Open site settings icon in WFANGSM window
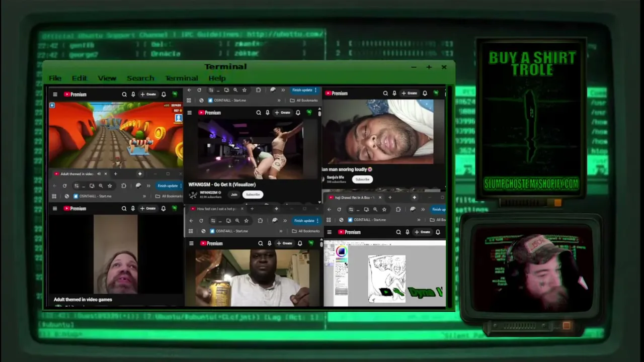This screenshot has width=644, height=362. (x=210, y=90)
